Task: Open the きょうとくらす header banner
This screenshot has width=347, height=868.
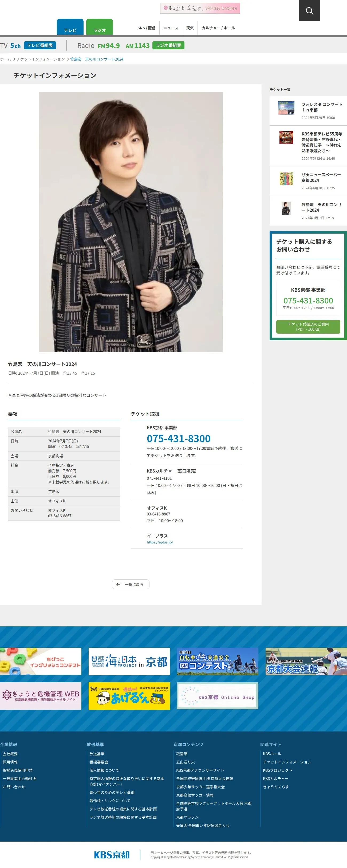Action: click(200, 8)
